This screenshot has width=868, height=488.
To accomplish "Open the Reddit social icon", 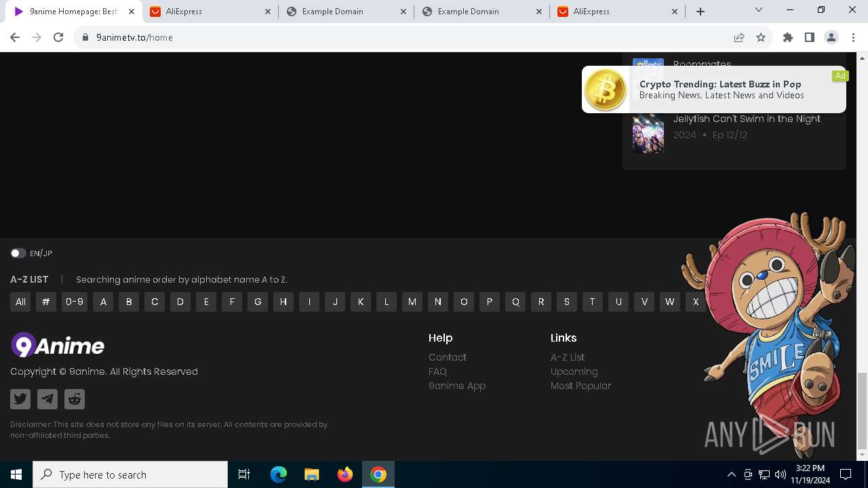I will coord(75,399).
